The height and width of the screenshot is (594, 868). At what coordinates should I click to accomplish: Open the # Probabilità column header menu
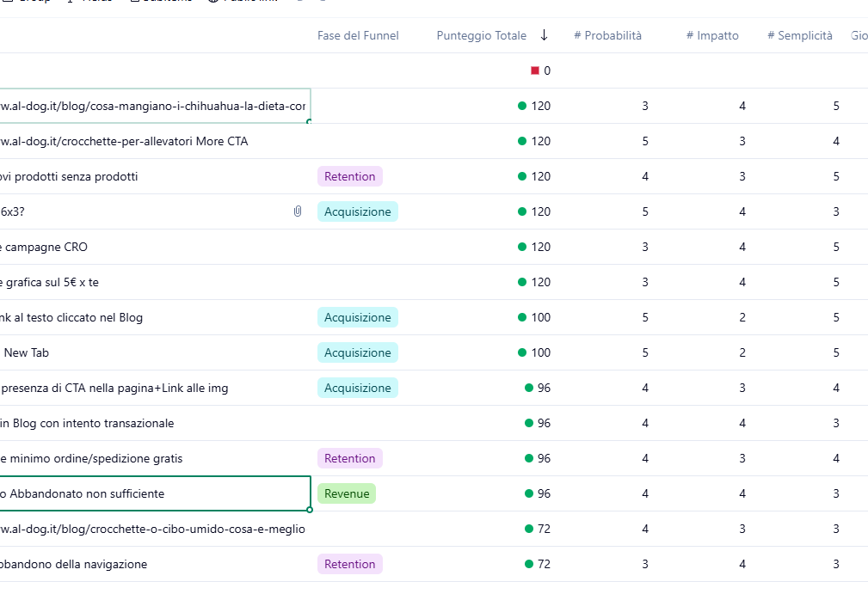tap(607, 35)
